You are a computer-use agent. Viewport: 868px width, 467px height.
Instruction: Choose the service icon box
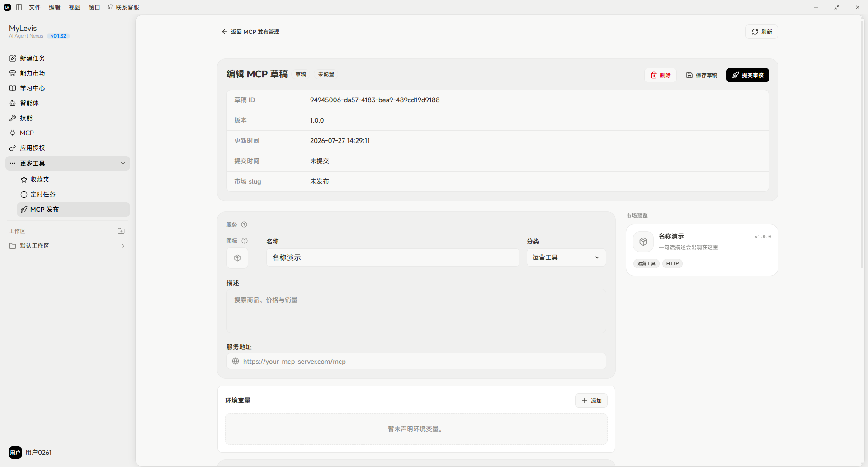pyautogui.click(x=237, y=258)
